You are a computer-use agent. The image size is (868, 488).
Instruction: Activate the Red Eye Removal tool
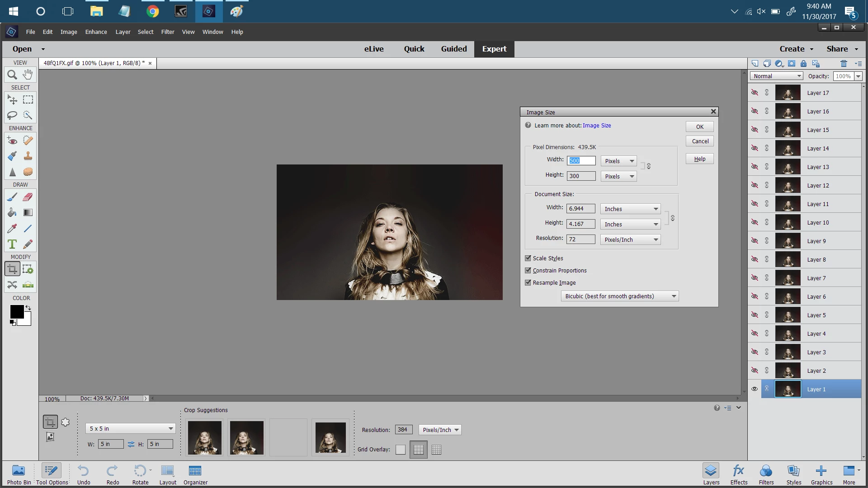click(12, 141)
